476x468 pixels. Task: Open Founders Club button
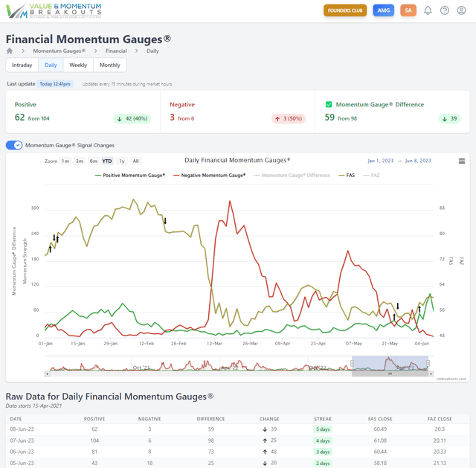pyautogui.click(x=345, y=10)
